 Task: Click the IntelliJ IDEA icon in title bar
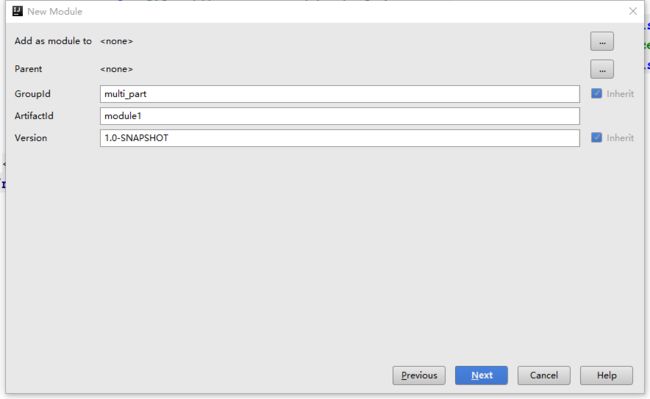click(x=17, y=11)
